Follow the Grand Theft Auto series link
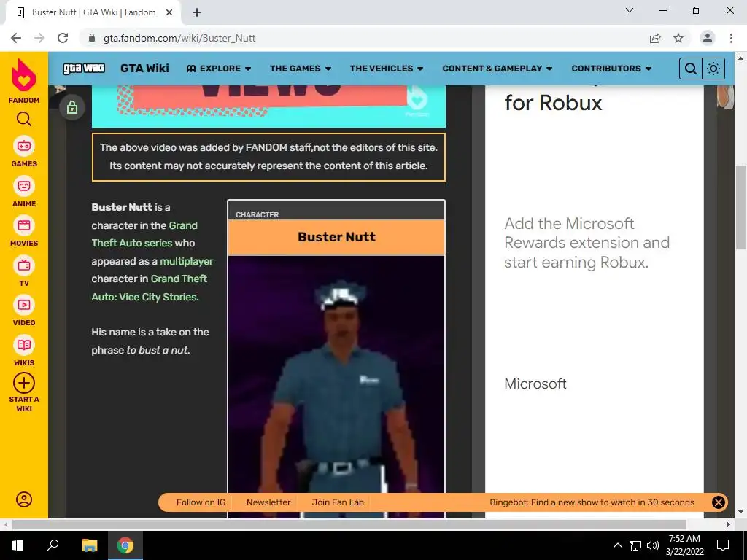Image resolution: width=747 pixels, height=560 pixels. tap(144, 234)
